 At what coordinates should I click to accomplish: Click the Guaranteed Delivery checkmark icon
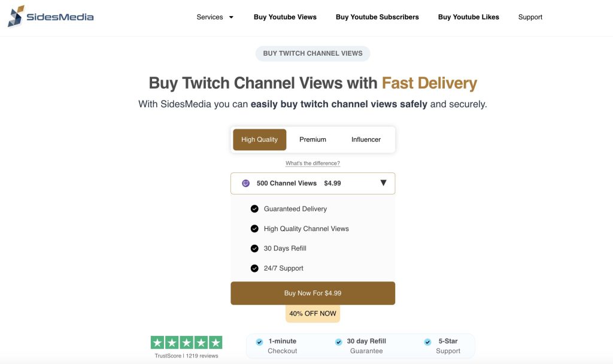[x=254, y=208]
